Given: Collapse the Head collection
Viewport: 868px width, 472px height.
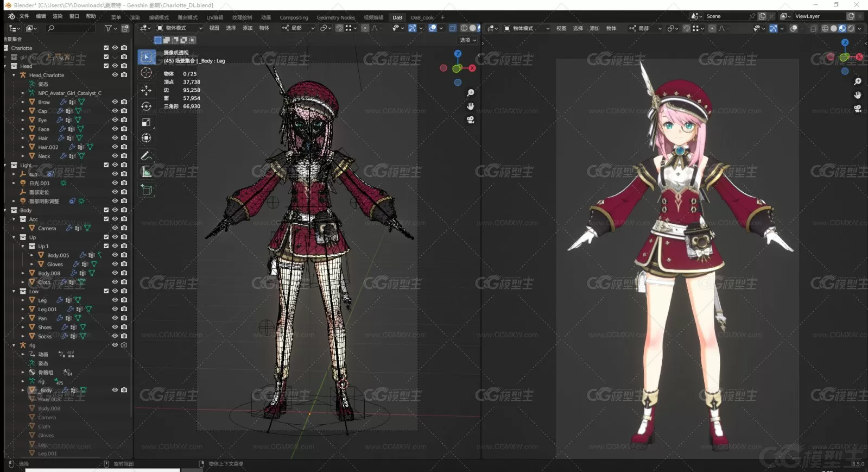Looking at the screenshot, I should click(5, 66).
